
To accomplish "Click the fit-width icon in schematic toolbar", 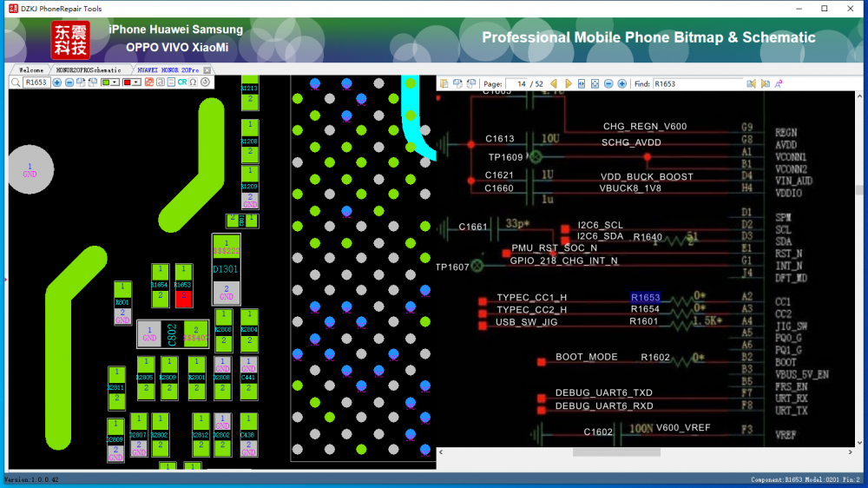I will coord(582,83).
